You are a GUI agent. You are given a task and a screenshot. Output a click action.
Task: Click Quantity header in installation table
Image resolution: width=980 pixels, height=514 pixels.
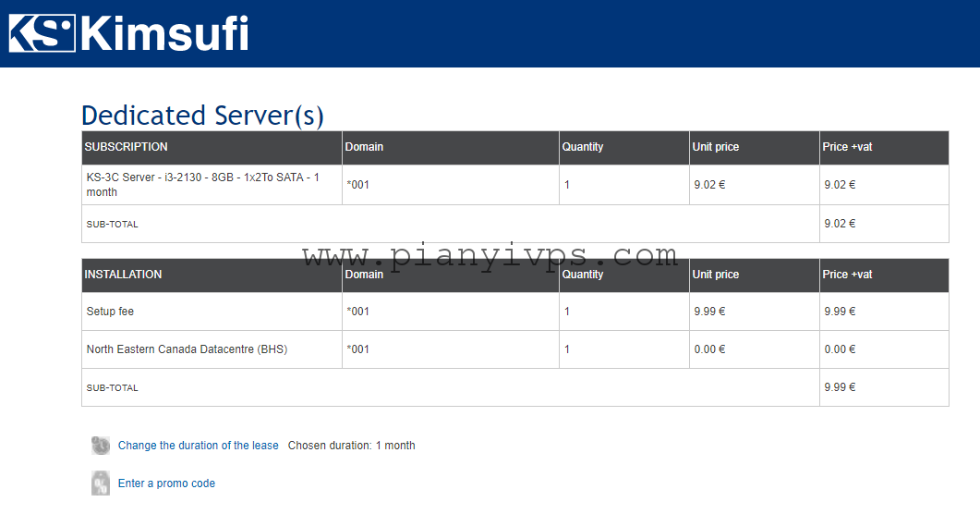(x=624, y=275)
